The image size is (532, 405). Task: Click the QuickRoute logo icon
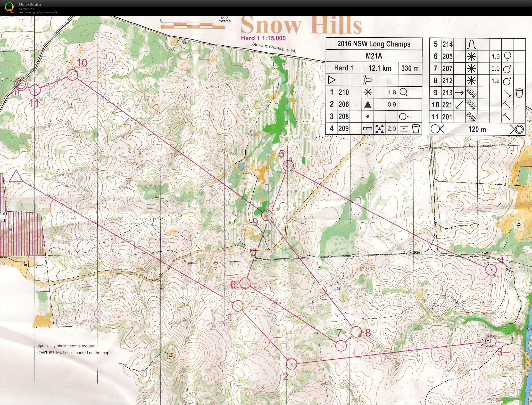tap(9, 7)
